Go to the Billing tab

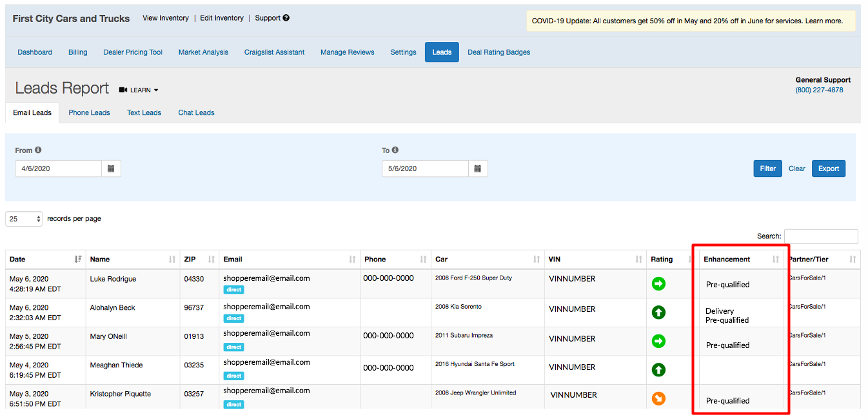[x=77, y=52]
